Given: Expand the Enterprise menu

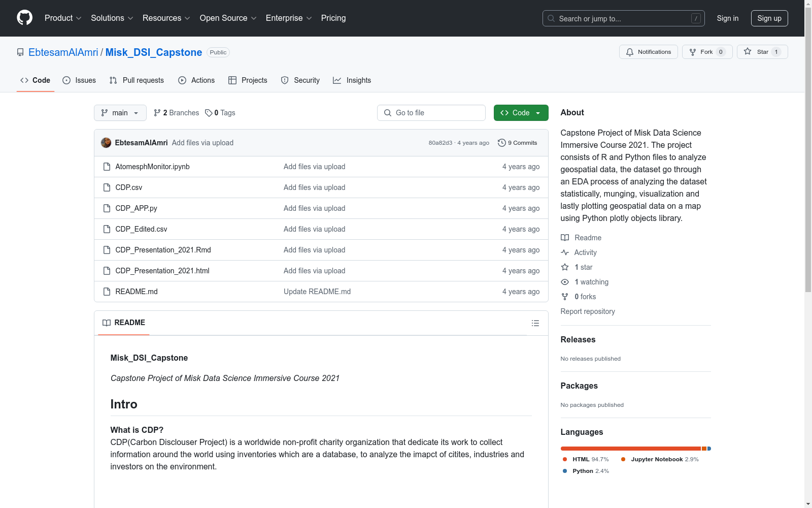Looking at the screenshot, I should tap(289, 18).
